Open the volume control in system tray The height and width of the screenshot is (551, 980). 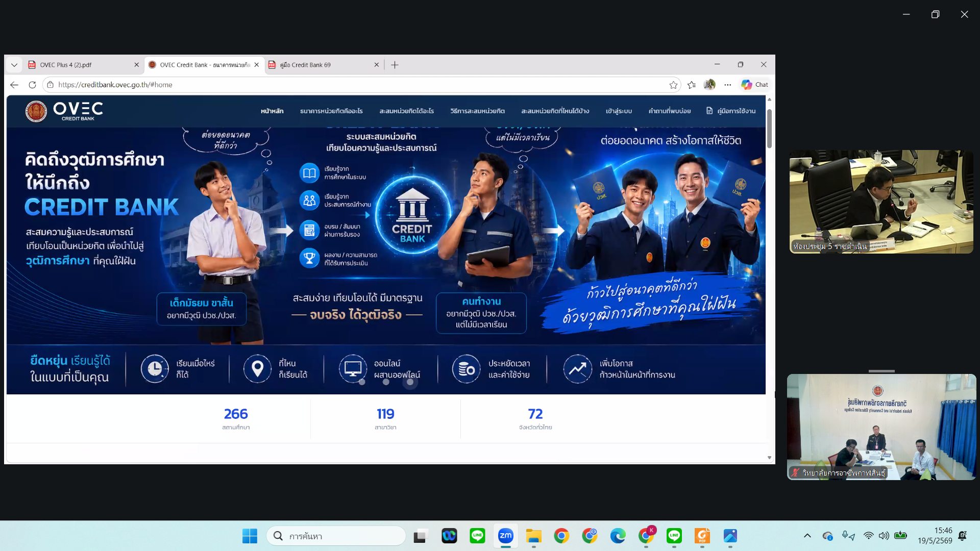point(884,536)
